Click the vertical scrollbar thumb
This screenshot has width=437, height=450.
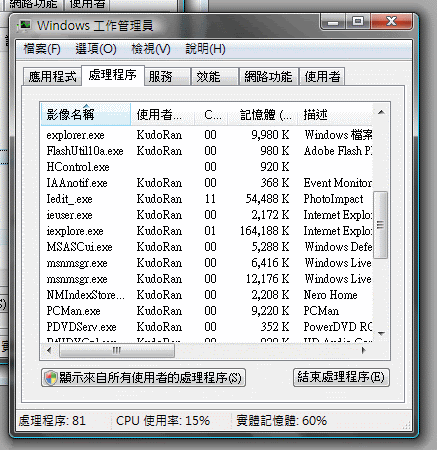[380, 225]
